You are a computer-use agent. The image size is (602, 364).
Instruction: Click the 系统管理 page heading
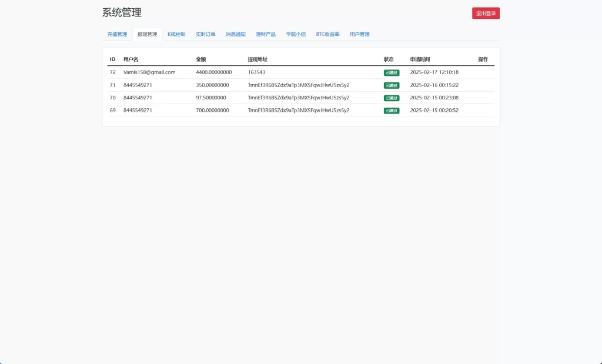(x=122, y=12)
